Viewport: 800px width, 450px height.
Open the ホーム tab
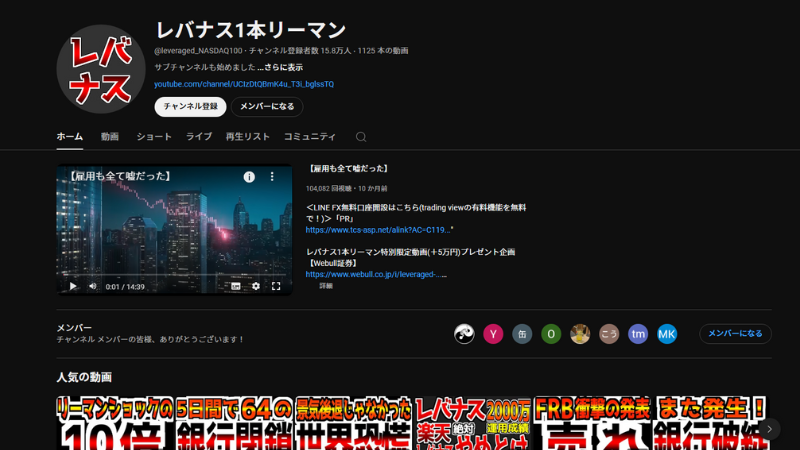click(69, 137)
